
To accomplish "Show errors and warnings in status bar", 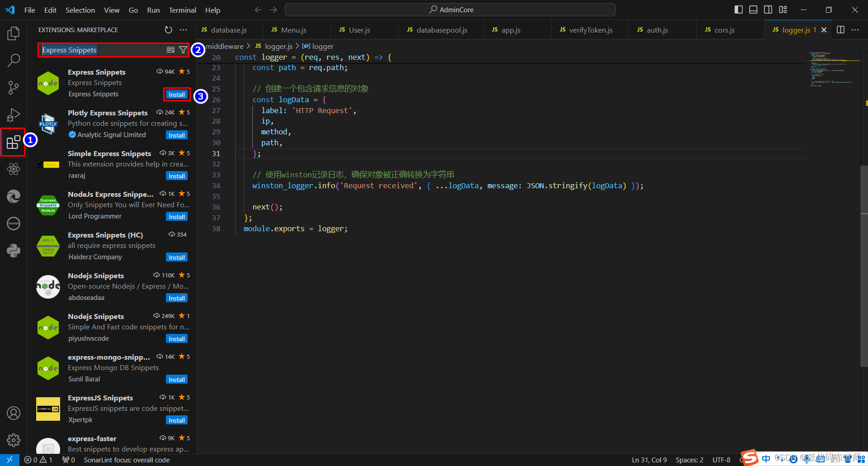I will (38, 460).
